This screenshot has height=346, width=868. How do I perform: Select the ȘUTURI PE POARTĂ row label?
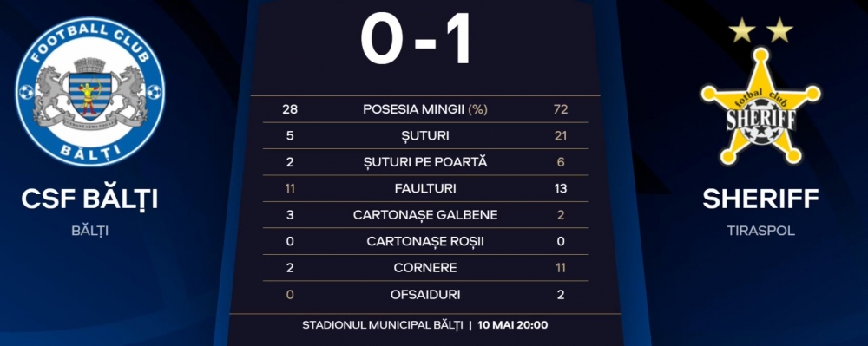[425, 162]
